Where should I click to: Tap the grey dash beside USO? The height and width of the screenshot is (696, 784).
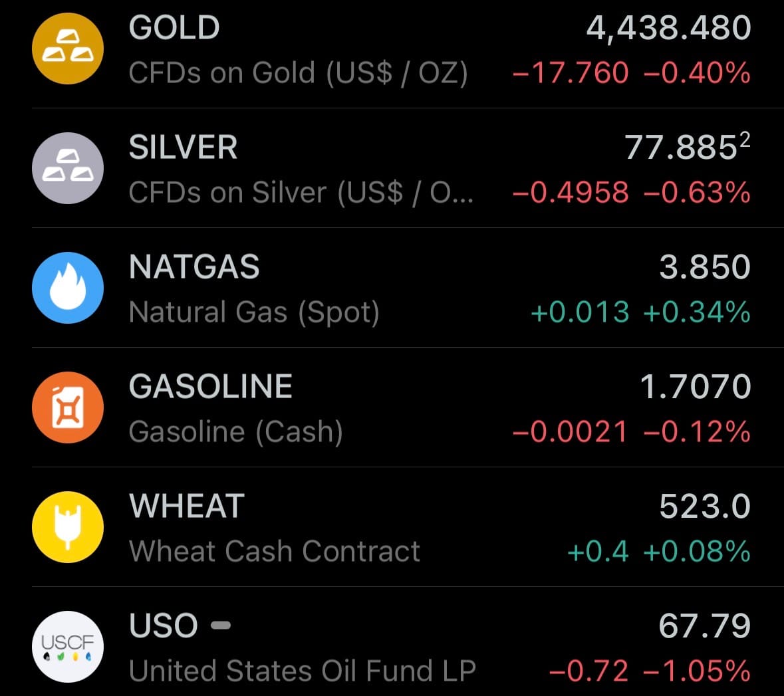point(221,626)
